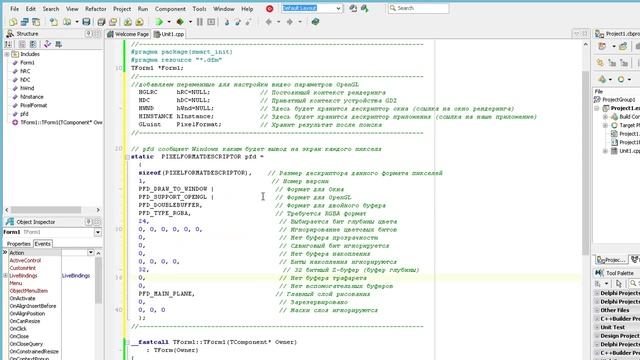Expand the LiveBindings property row
This screenshot has height=360, width=640.
point(5,276)
